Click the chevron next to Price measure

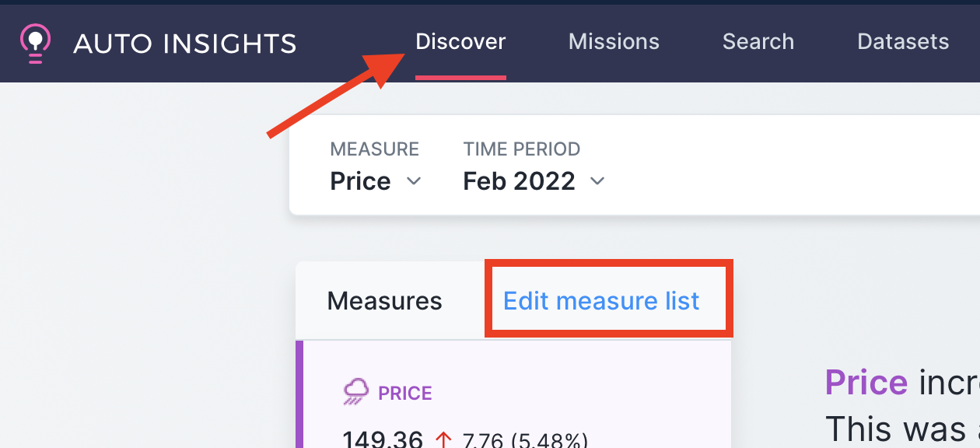pos(414,181)
